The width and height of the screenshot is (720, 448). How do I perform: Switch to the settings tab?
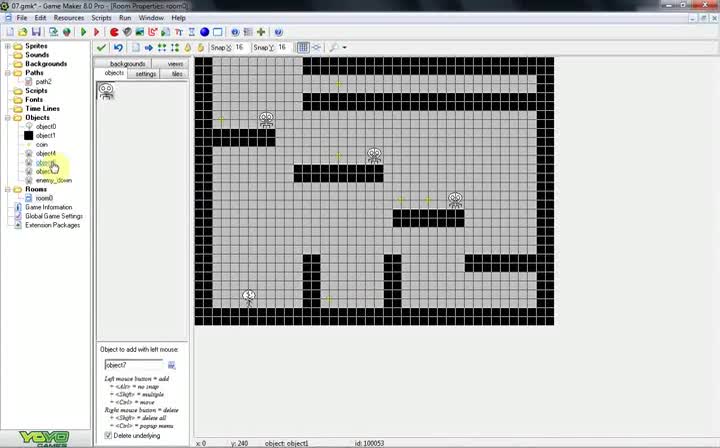point(146,74)
